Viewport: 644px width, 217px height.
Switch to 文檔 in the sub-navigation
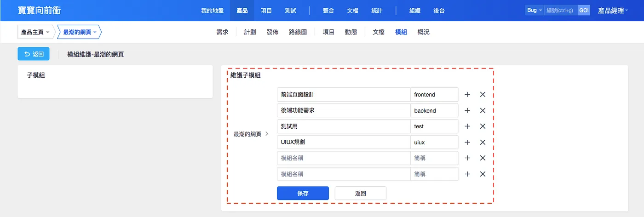[x=379, y=32]
